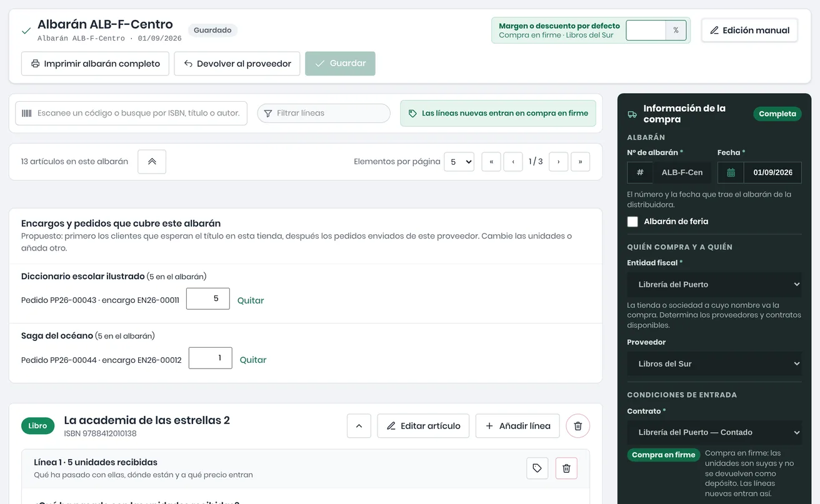Open the Contrato dropdown
Image resolution: width=820 pixels, height=504 pixels.
tap(714, 432)
